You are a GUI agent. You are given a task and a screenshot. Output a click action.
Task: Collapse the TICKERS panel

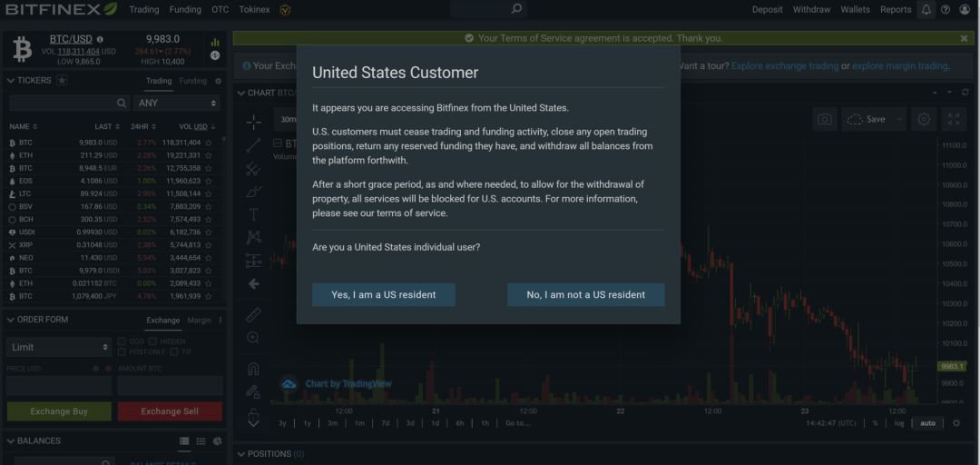pos(10,81)
